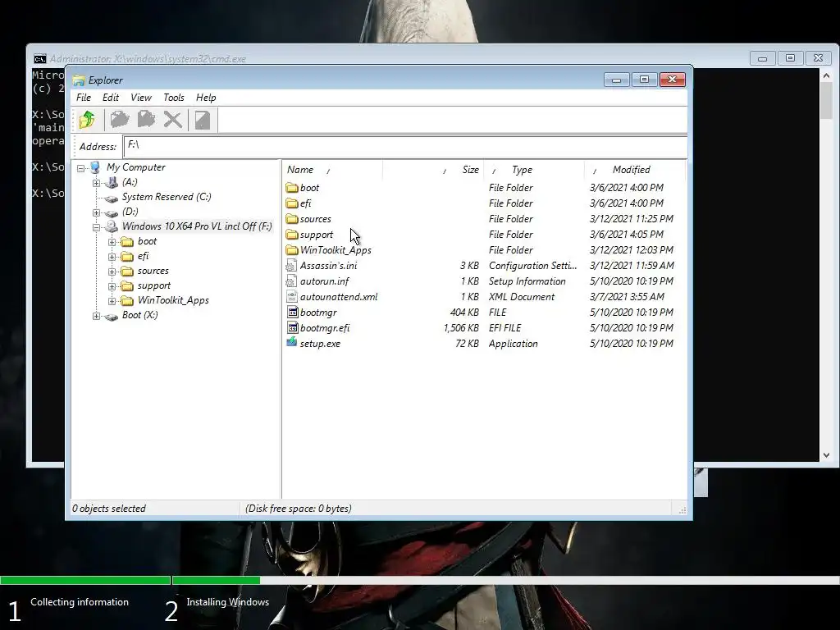The image size is (840, 630).
Task: Sort files by the Size column header
Action: [433, 170]
